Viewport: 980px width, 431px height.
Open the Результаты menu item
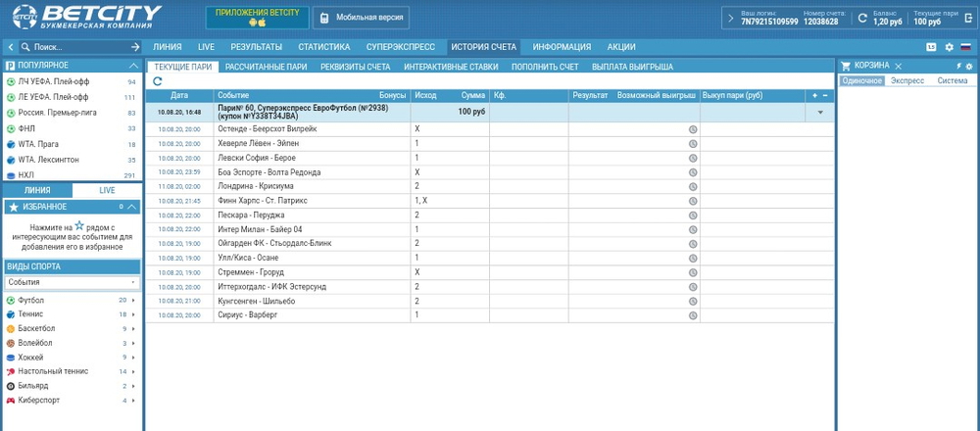(x=256, y=47)
